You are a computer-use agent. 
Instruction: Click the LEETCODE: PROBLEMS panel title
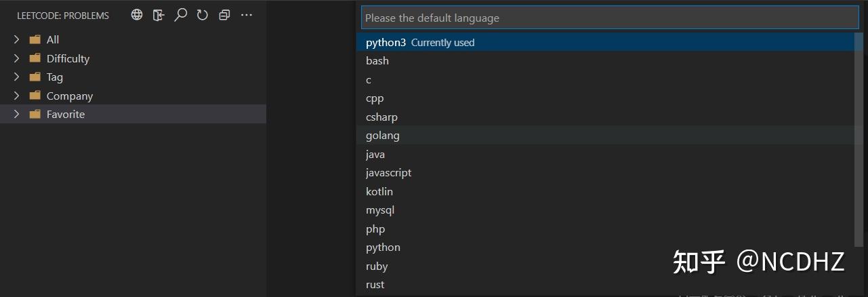point(63,16)
